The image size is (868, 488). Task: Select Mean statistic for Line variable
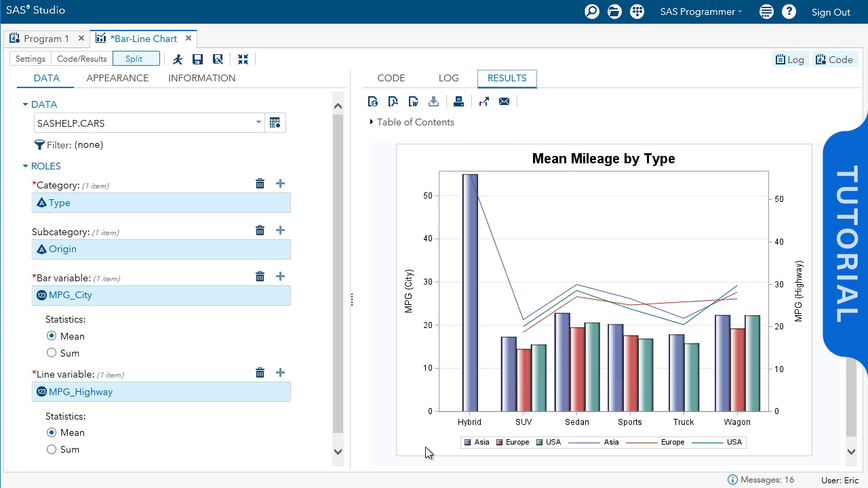tap(52, 432)
